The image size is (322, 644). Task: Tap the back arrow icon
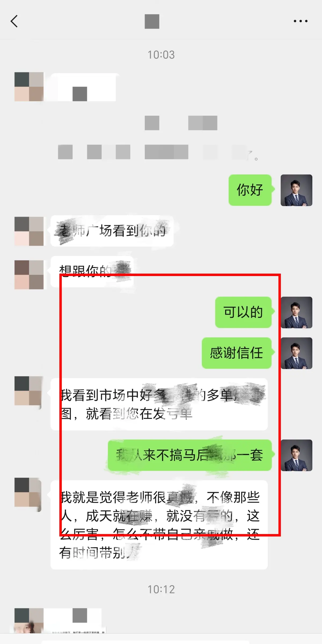pos(14,21)
